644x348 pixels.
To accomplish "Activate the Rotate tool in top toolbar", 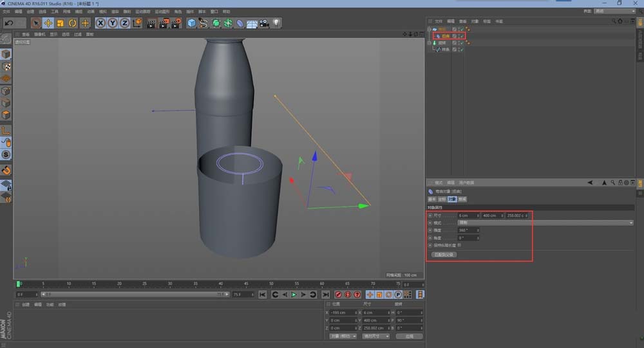I will (72, 23).
